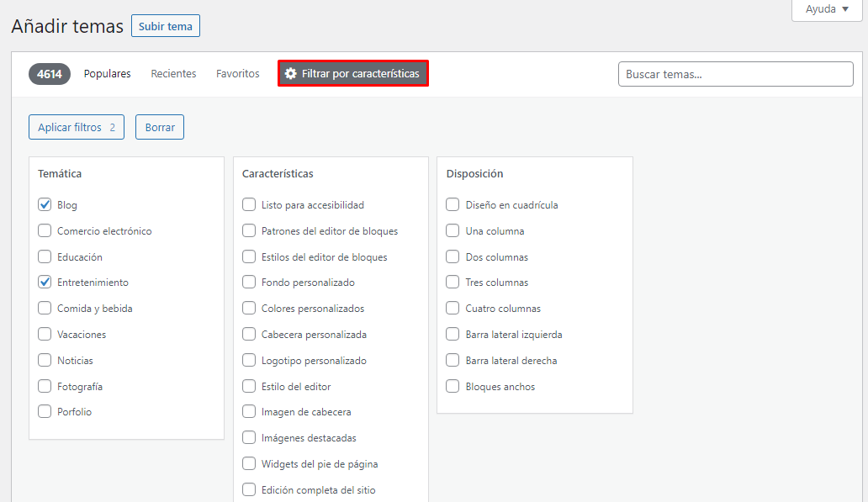Check Barra lateral izquierda option
Viewport: 868px width, 502px height.
453,334
